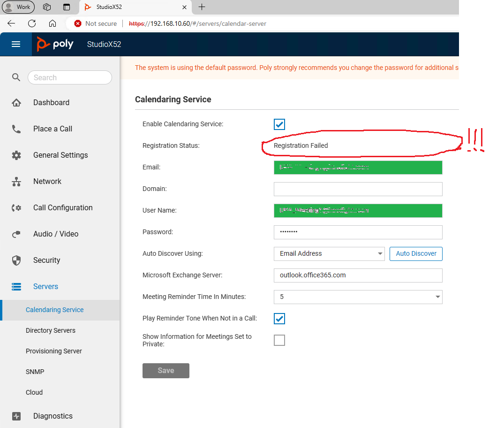Click the sidebar Search field

tap(70, 77)
